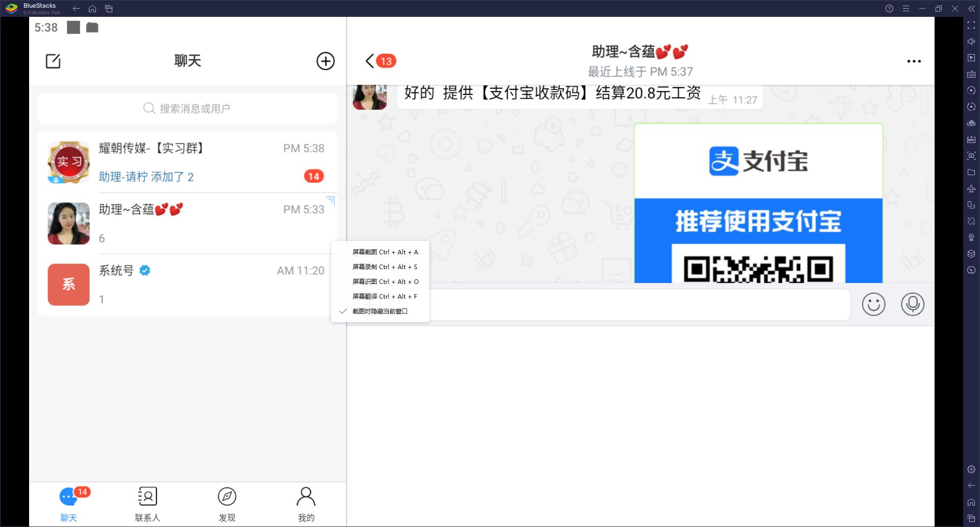980x527 pixels.
Task: Open the media folder icon in sidebar
Action: click(971, 172)
